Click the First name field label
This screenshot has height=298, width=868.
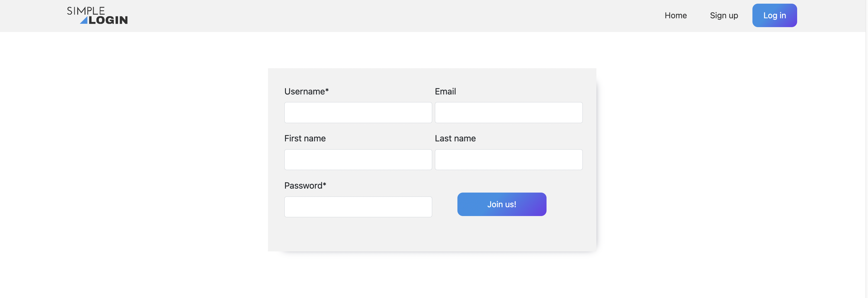pyautogui.click(x=305, y=138)
